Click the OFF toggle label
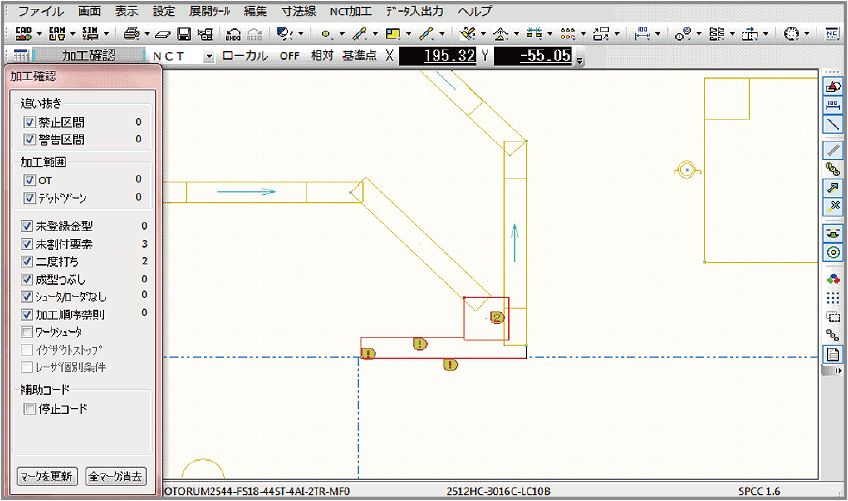 [x=290, y=56]
